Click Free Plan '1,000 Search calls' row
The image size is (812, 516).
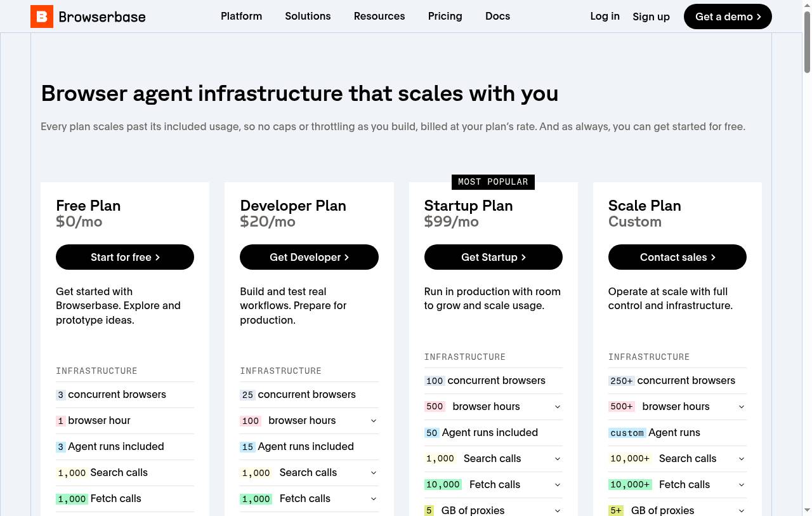click(x=125, y=473)
